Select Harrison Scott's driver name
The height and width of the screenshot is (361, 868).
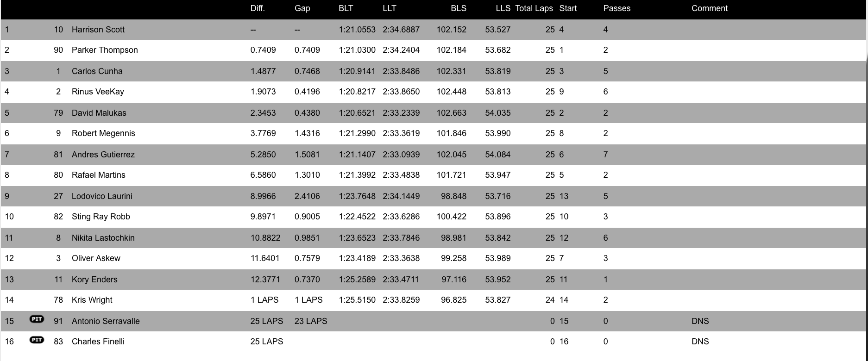98,30
